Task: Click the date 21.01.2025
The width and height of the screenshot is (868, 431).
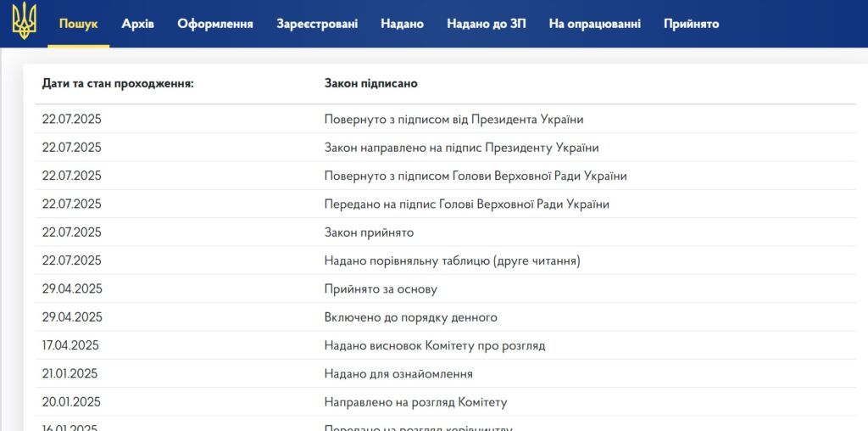Action: coord(70,374)
